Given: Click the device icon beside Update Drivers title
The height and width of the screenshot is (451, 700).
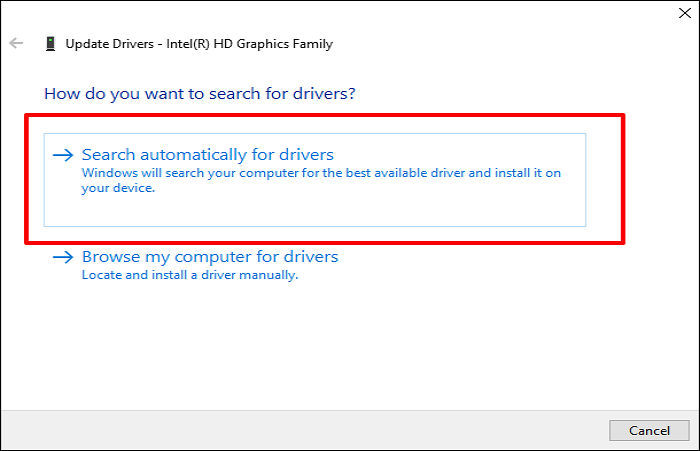Looking at the screenshot, I should pyautogui.click(x=50, y=44).
